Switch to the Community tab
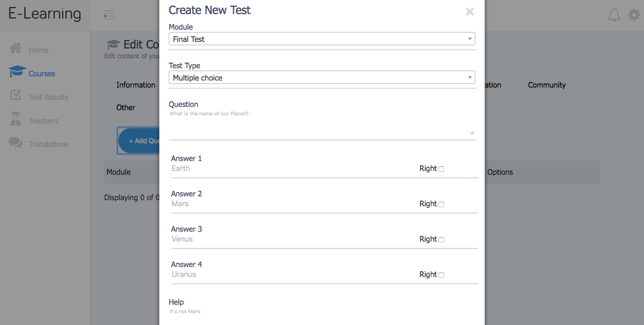Viewport: 644px width, 325px height. 547,85
